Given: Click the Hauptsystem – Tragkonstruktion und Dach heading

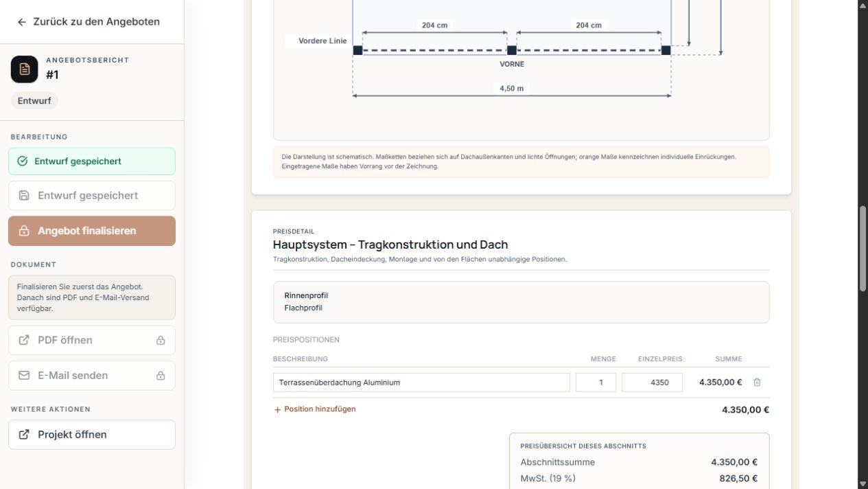Looking at the screenshot, I should (x=390, y=244).
